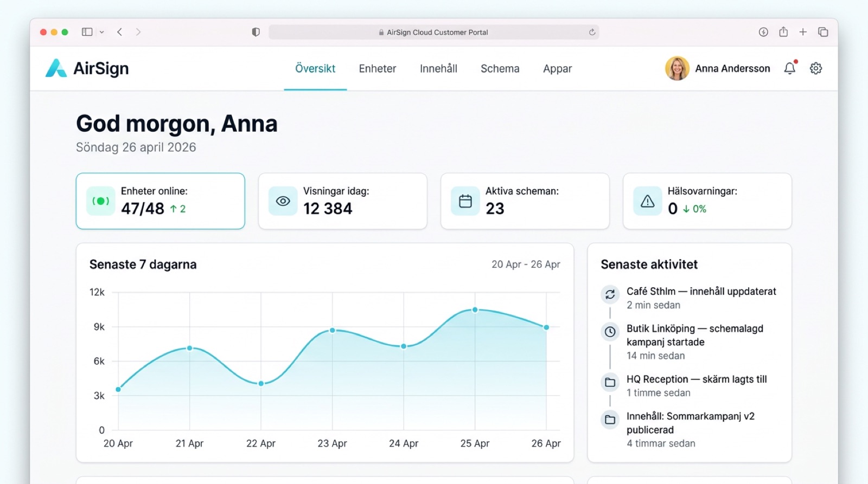The image size is (868, 484).
Task: Click the 21 Apr chart data point
Action: [x=189, y=348]
